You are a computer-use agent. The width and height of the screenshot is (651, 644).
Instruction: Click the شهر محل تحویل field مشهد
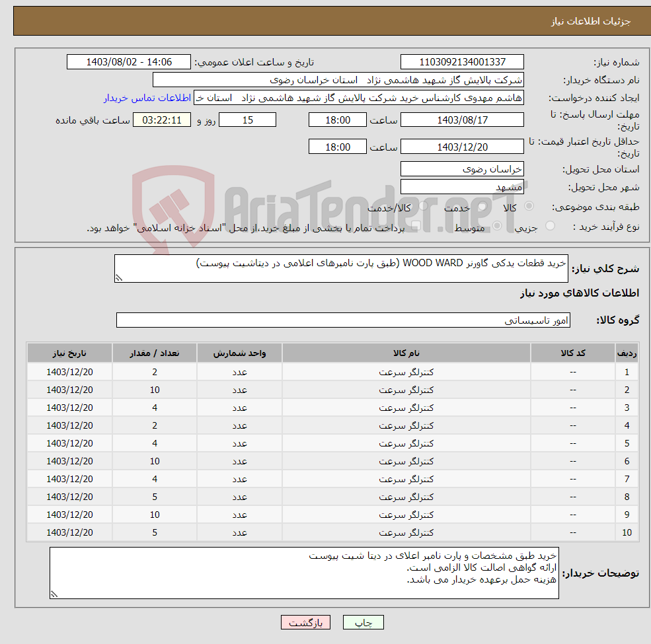(x=462, y=187)
